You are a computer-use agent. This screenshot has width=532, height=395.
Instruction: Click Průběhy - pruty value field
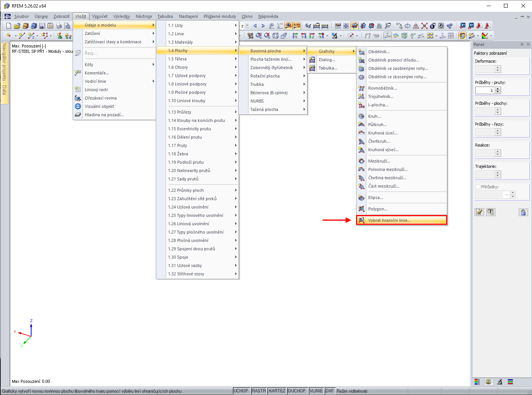click(x=485, y=90)
